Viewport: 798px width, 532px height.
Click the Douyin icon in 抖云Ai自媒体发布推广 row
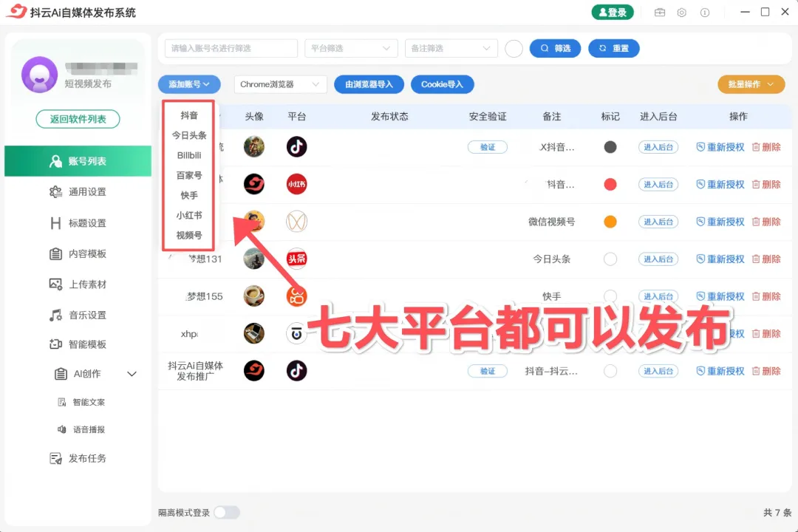297,371
